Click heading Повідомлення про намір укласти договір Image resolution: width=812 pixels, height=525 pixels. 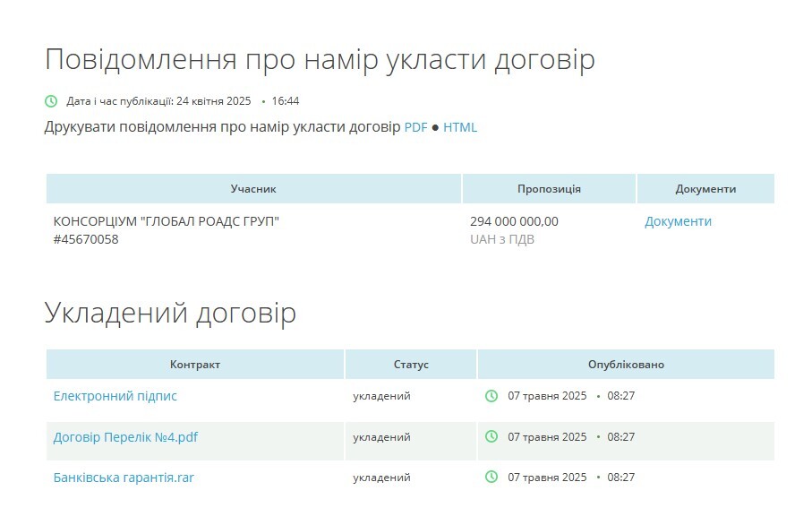coord(320,60)
